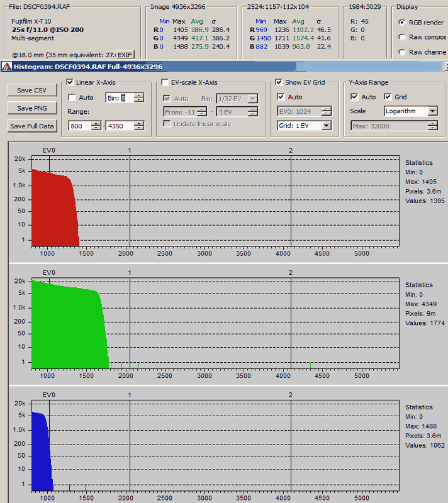Click the Bin value spinner arrows

click(139, 97)
